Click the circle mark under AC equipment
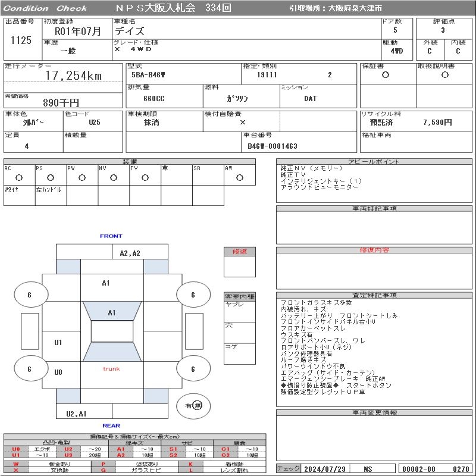The image size is (476, 476). tap(19, 177)
